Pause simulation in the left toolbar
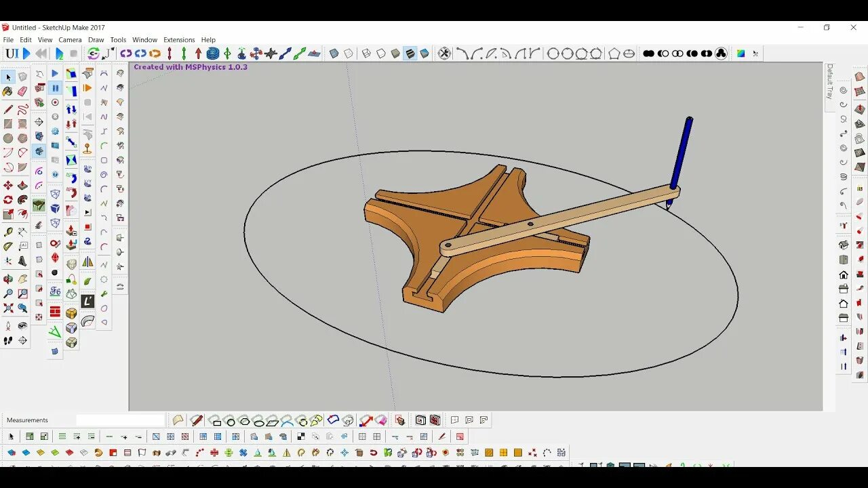868x488 pixels. pos(55,88)
